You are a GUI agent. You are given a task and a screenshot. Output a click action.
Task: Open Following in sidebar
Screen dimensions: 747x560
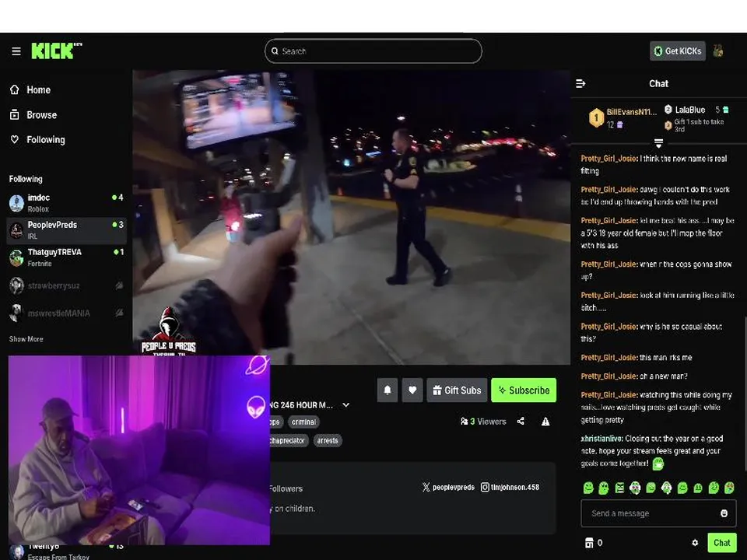[37, 139]
